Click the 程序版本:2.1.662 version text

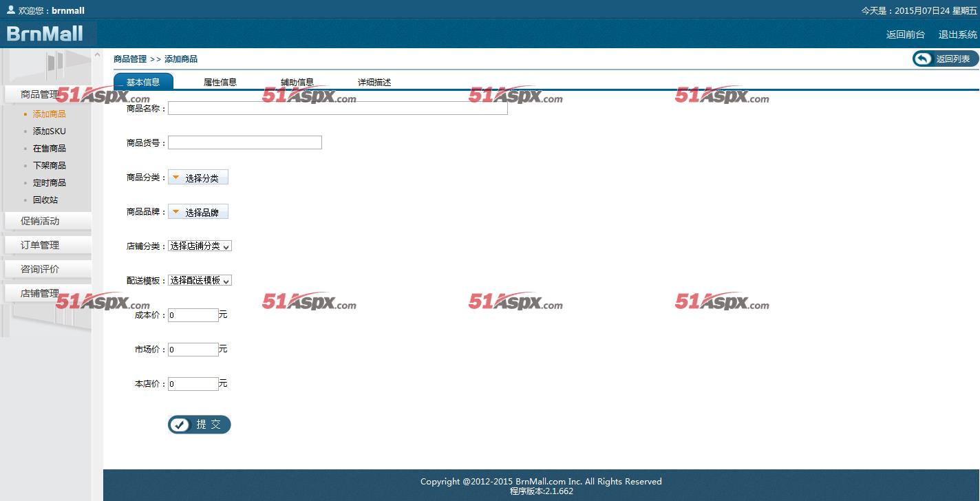tap(542, 491)
